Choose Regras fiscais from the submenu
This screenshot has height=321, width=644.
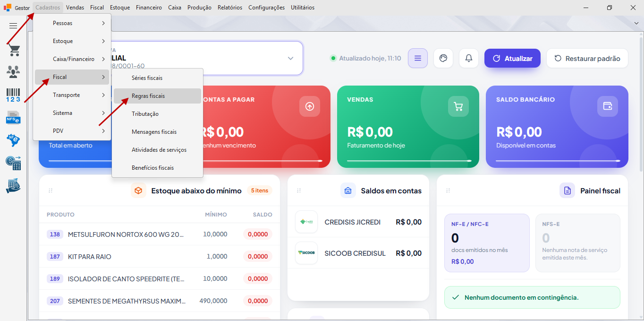pyautogui.click(x=157, y=96)
